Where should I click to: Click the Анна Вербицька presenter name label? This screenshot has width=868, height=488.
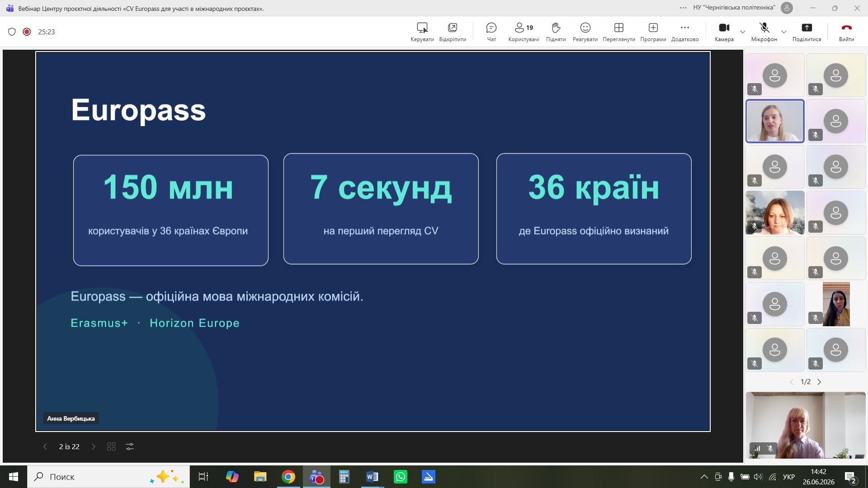click(x=71, y=418)
